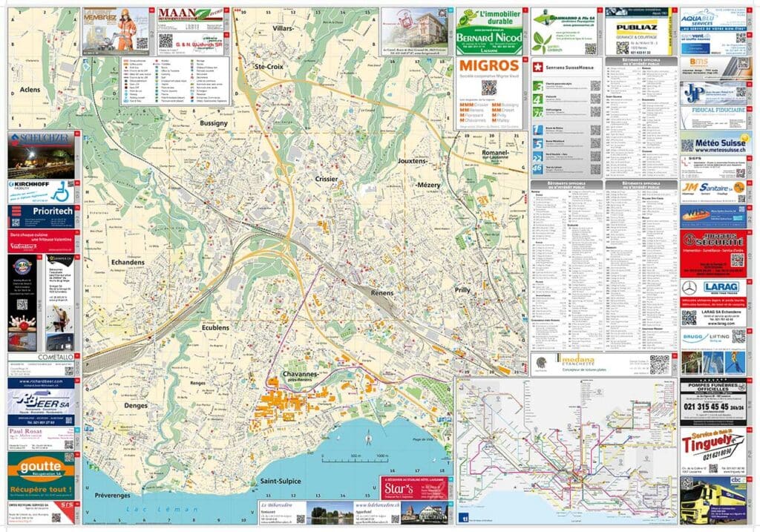Click the map distance scale bar
This screenshot has height=532, width=760.
(356, 459)
